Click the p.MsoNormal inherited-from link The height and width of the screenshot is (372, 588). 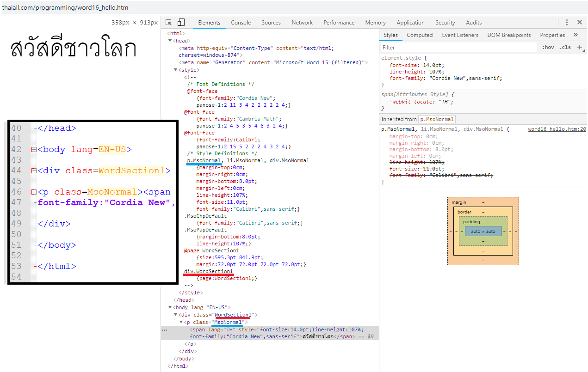437,119
